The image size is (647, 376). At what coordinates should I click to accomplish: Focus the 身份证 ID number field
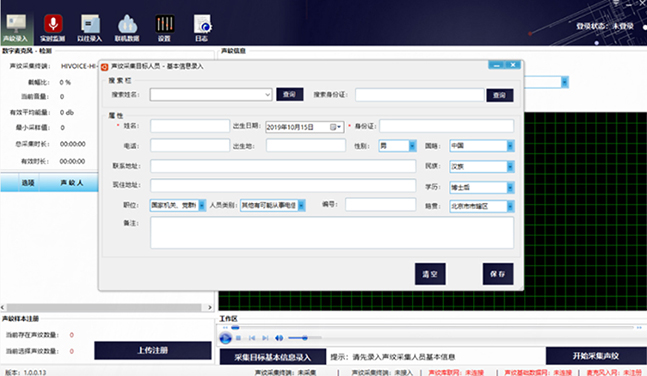tap(446, 126)
